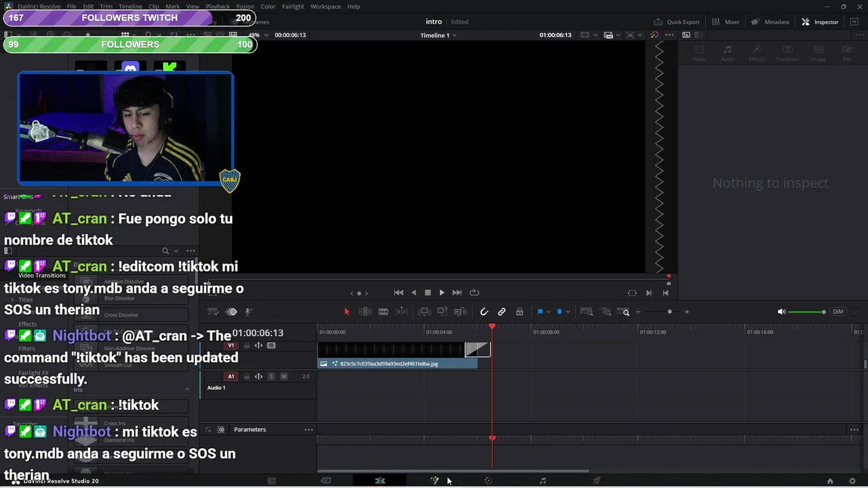
Task: Toggle Linked Selection chain icon
Action: pyautogui.click(x=502, y=312)
